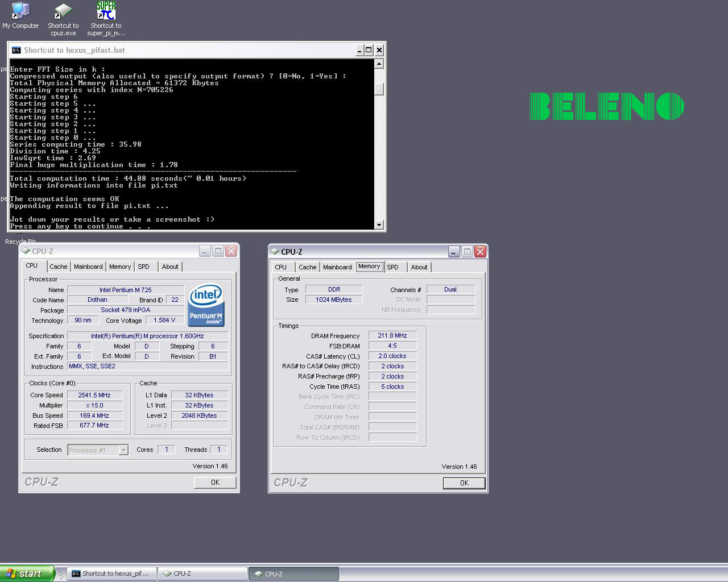Image resolution: width=728 pixels, height=582 pixels.
Task: Close the hexus_pifast console window
Action: tap(379, 50)
